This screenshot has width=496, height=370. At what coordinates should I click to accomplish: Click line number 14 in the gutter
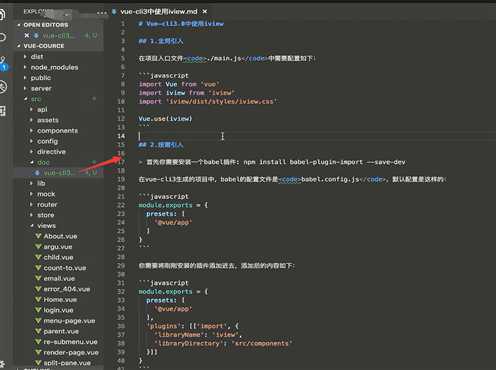click(121, 136)
